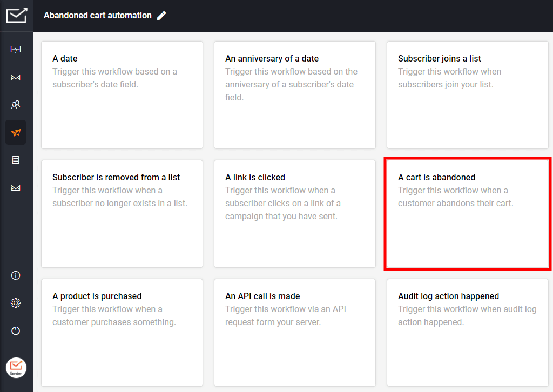This screenshot has height=392, width=553.
Task: Select 'A link is clicked' trigger card
Action: coord(295,214)
